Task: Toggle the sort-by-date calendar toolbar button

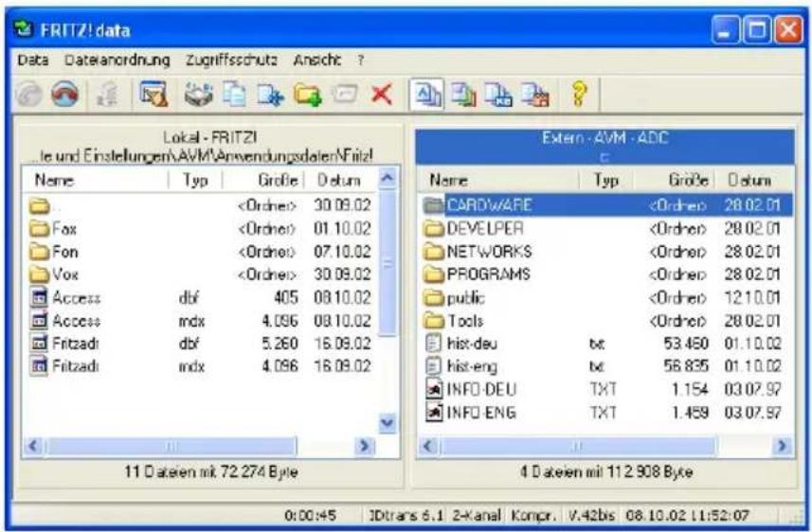Action: tap(535, 95)
